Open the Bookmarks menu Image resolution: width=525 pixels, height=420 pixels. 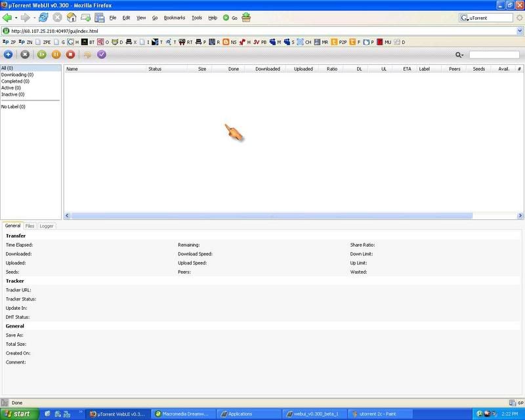175,18
